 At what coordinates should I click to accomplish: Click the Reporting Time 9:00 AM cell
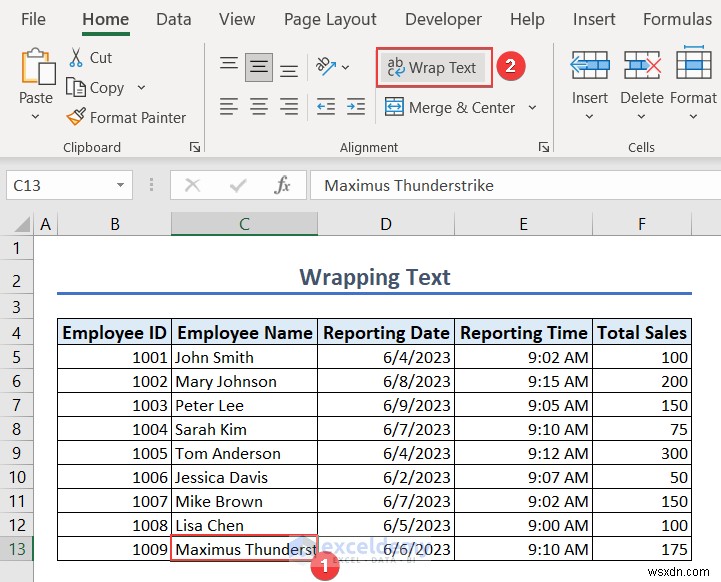(523, 525)
